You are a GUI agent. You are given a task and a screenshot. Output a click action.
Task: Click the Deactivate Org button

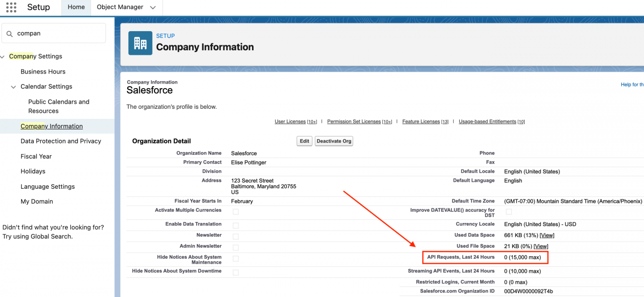point(334,141)
